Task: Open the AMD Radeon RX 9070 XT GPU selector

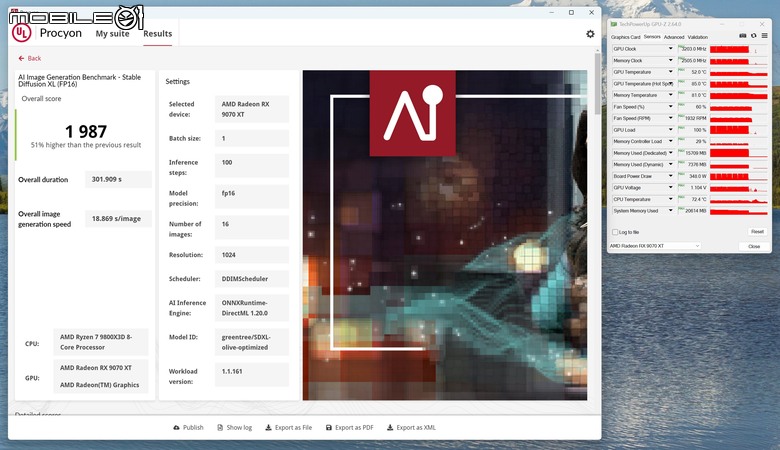Action: click(655, 246)
